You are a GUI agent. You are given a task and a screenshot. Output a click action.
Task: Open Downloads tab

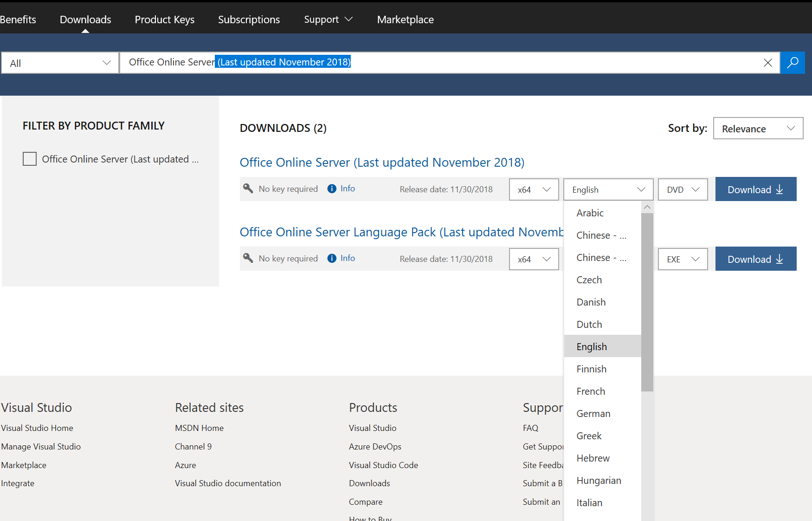pyautogui.click(x=85, y=20)
